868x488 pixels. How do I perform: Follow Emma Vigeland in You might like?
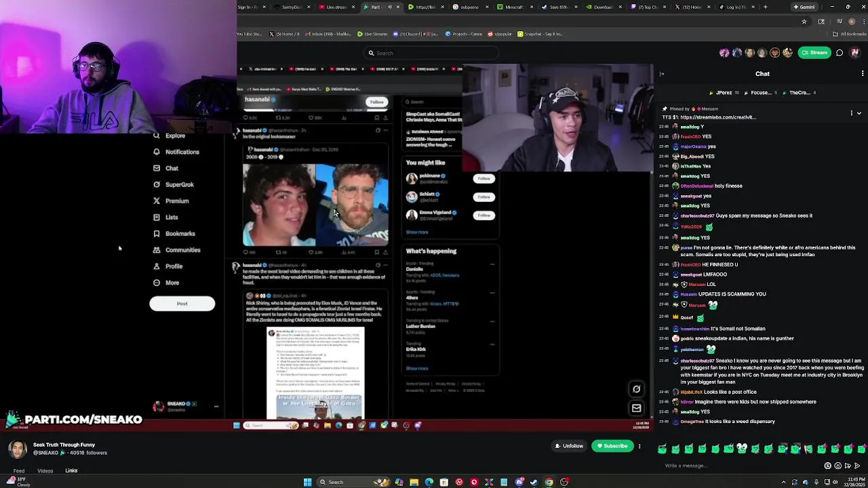pos(484,215)
